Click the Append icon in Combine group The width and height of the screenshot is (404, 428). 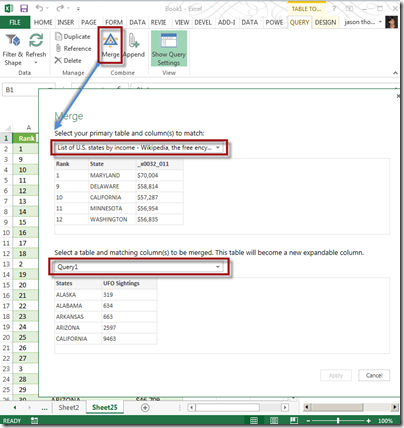click(134, 41)
